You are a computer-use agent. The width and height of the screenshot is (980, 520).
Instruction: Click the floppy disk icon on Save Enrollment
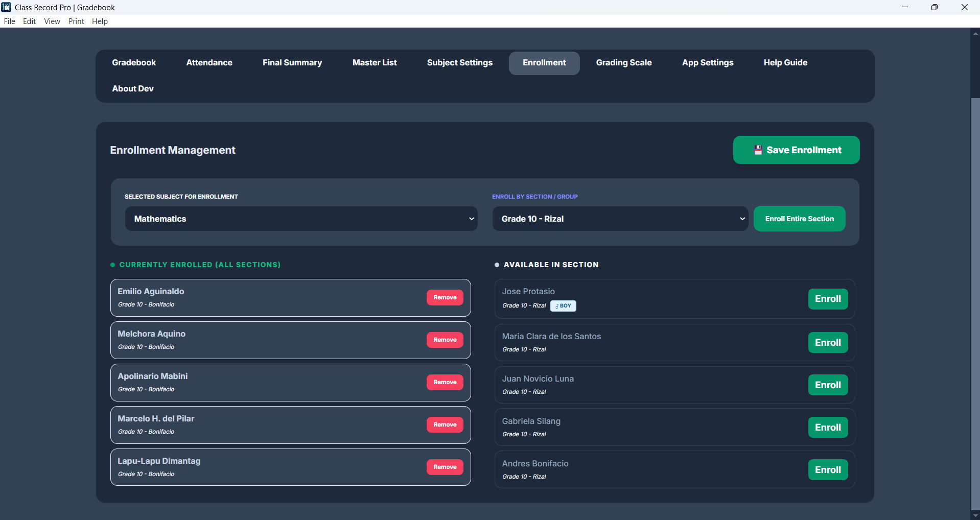point(758,150)
